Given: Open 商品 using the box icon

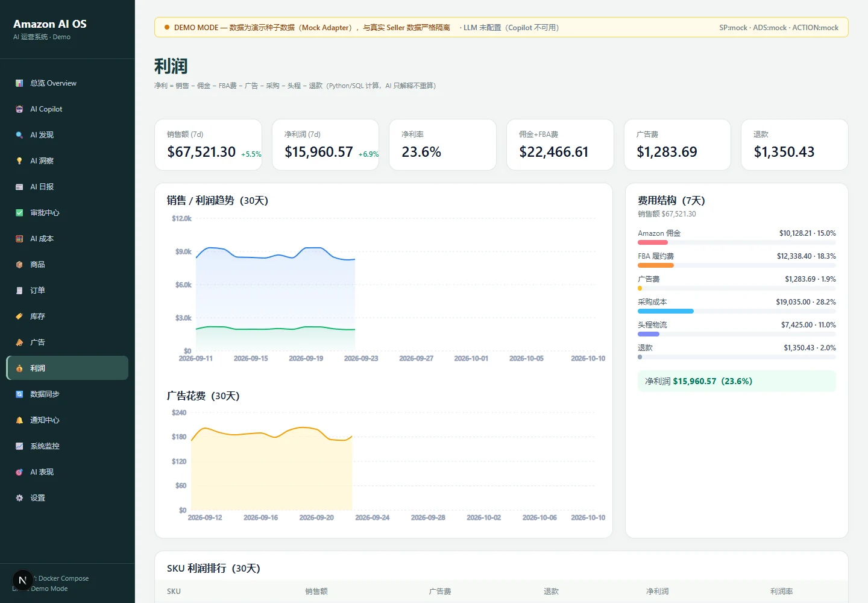Looking at the screenshot, I should click(19, 265).
